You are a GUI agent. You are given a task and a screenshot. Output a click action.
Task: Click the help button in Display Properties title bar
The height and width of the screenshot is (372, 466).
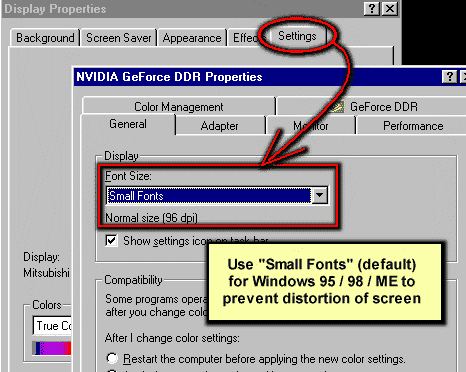[372, 8]
